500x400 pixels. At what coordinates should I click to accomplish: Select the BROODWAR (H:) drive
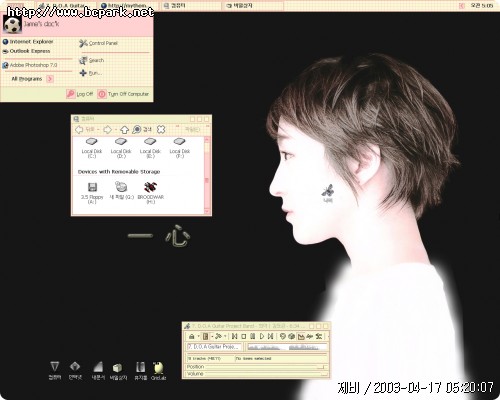pos(151,193)
